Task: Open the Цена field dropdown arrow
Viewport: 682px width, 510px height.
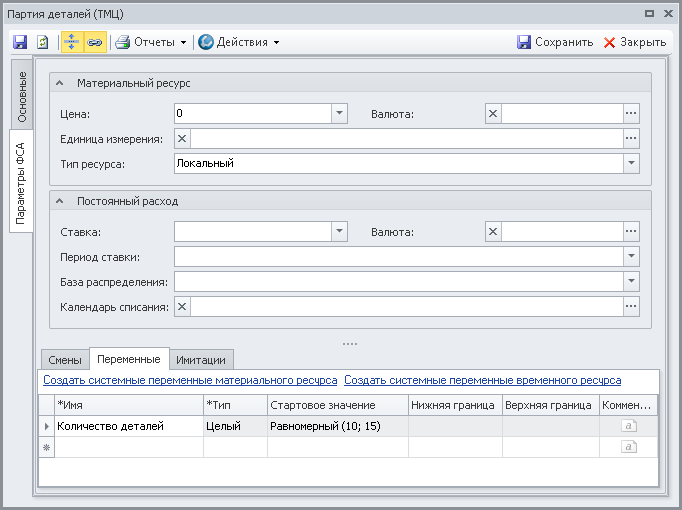Action: [339, 113]
